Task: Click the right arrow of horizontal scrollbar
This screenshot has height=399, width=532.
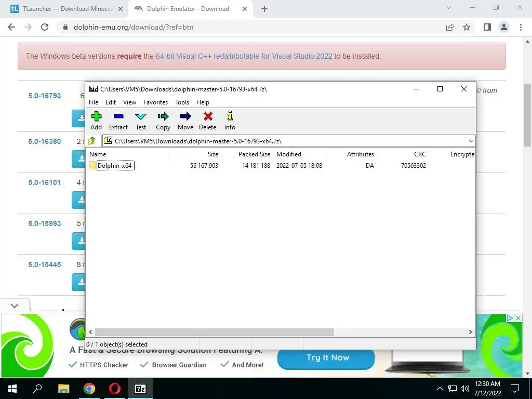Action: pos(470,332)
